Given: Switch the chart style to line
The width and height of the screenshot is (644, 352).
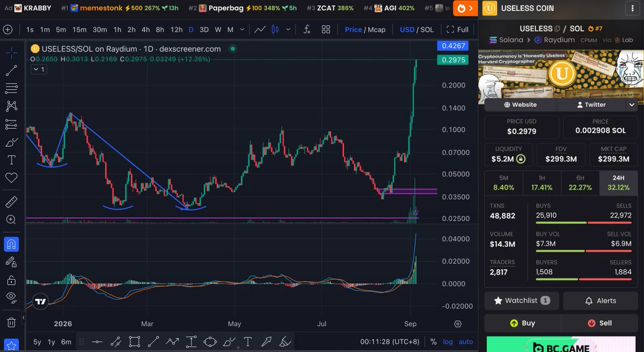Looking at the screenshot, I should click(260, 30).
